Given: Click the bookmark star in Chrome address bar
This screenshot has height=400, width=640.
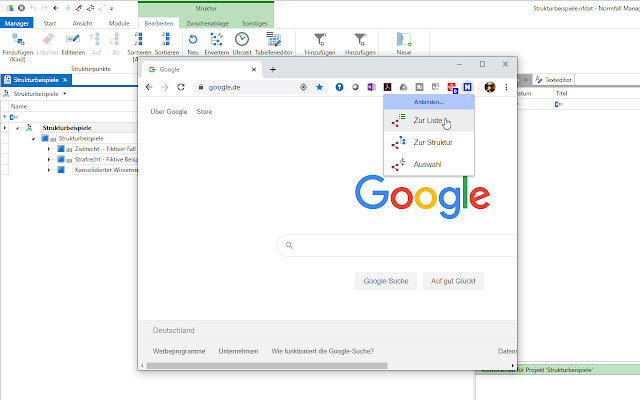Looking at the screenshot, I should click(x=319, y=87).
